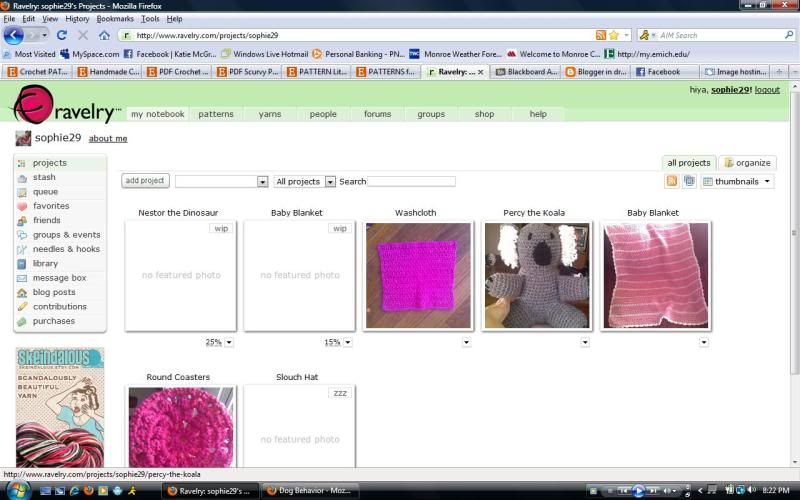
Task: Open Nestor the Dinosaur 25% progress dropdown
Action: [x=229, y=342]
